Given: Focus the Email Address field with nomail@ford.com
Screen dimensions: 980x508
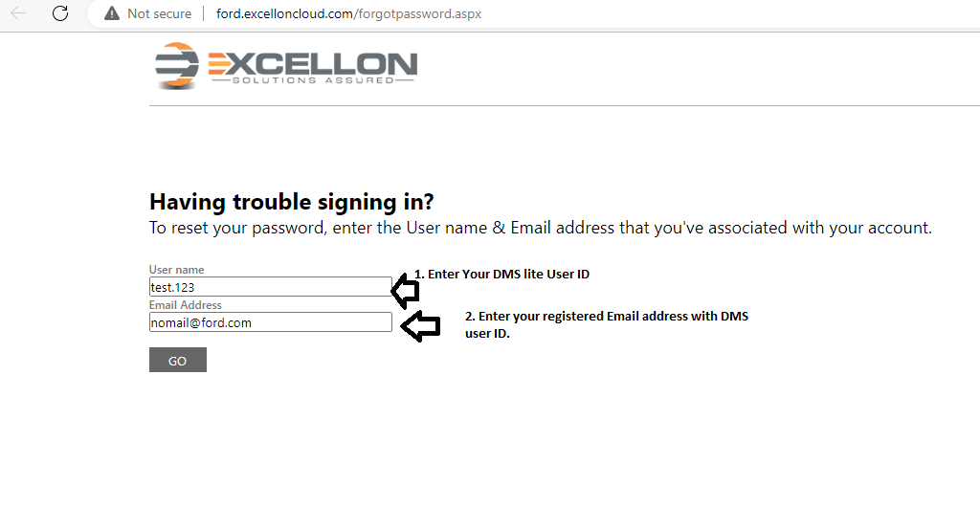Looking at the screenshot, I should [271, 322].
